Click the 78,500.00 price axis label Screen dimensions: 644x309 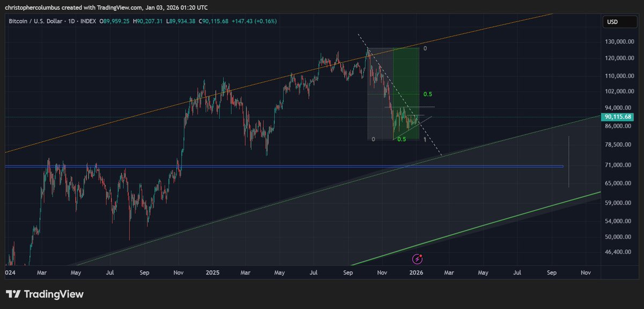pos(619,145)
